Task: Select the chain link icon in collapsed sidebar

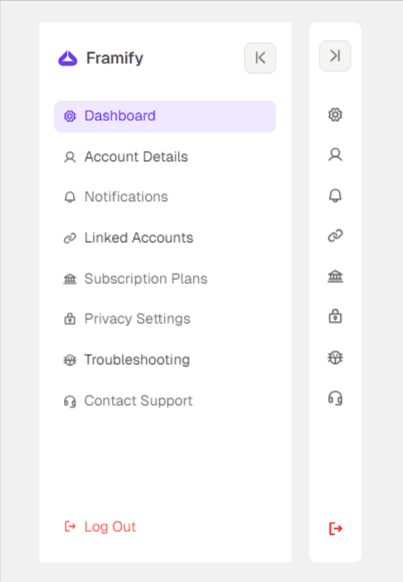Action: pos(335,236)
